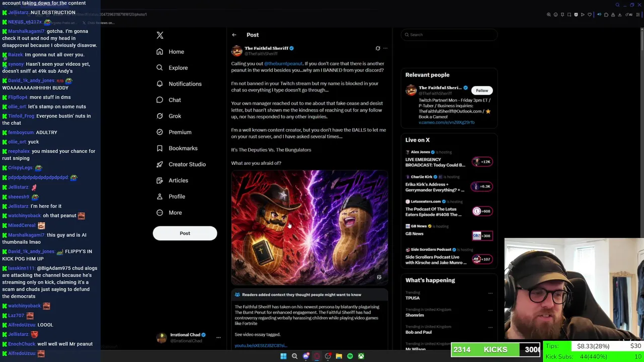The image size is (644, 362).
Task: Click the browser title bar search icon
Action: (x=617, y=5)
